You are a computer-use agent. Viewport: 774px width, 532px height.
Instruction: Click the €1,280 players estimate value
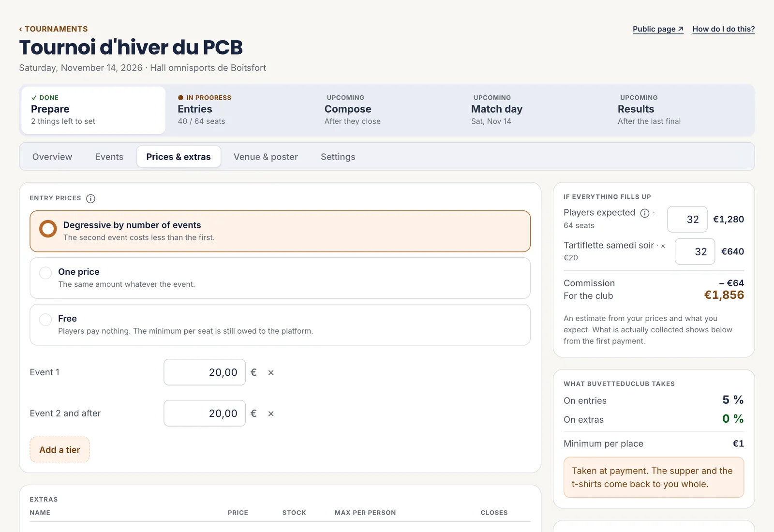pyautogui.click(x=729, y=220)
